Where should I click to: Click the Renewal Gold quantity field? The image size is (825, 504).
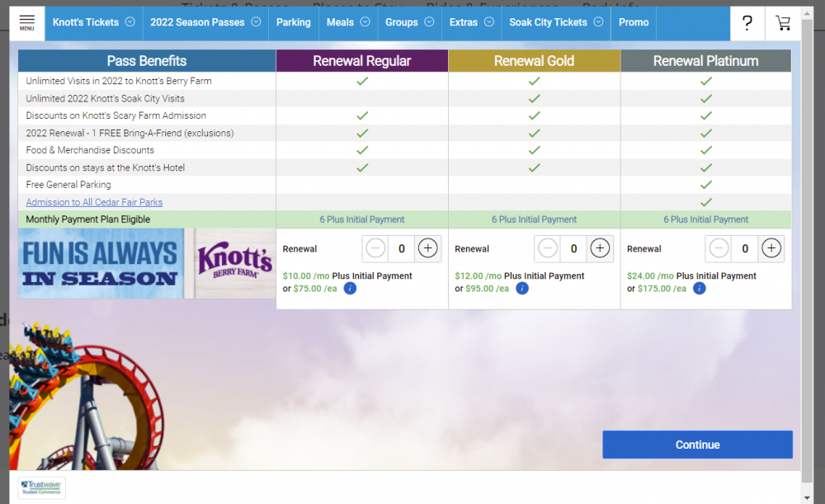(x=573, y=248)
